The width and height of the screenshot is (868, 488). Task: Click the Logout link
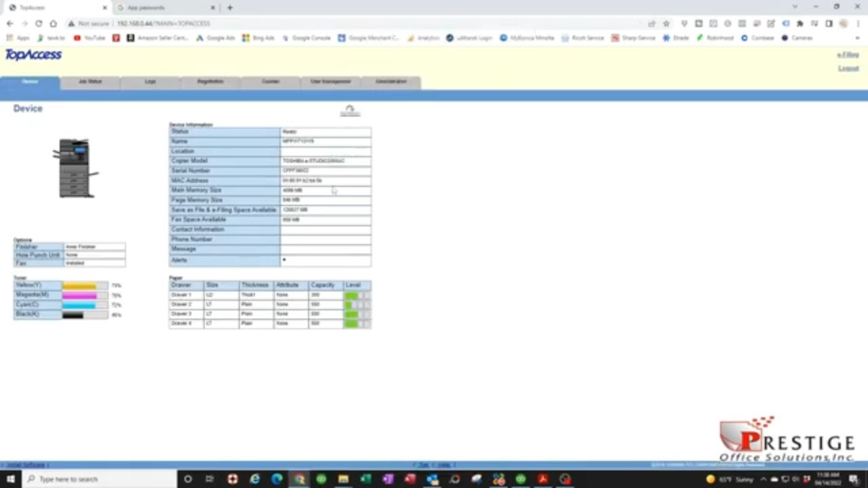click(x=848, y=68)
